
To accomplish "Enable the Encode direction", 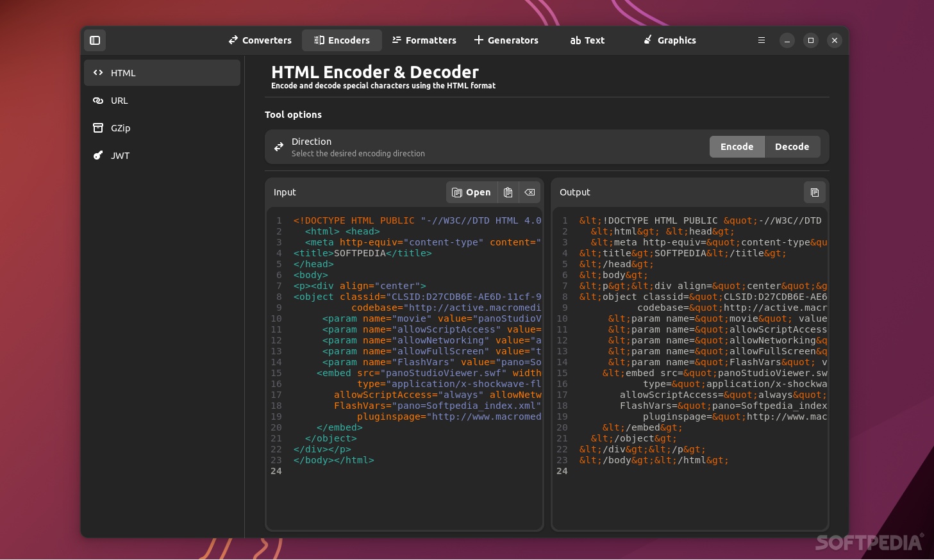I will (737, 146).
